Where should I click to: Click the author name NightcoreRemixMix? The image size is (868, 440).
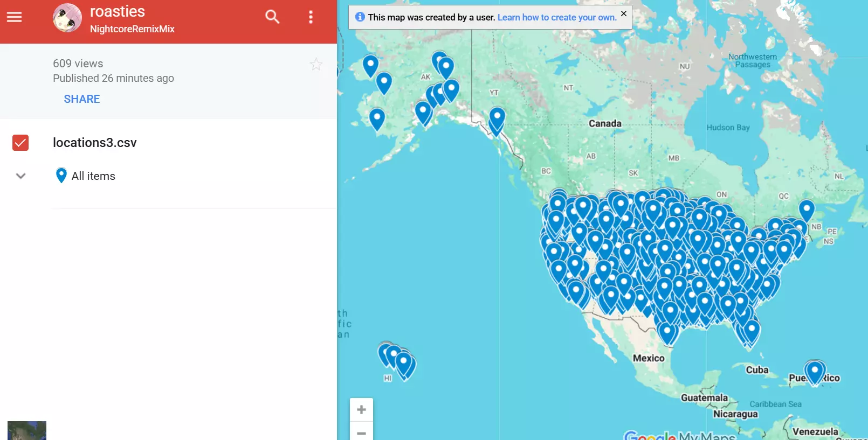(x=132, y=29)
